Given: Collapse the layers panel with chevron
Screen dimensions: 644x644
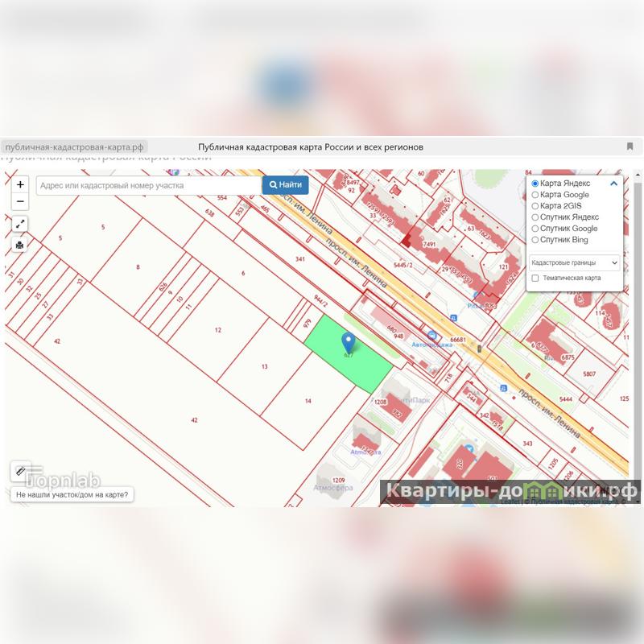Looking at the screenshot, I should pyautogui.click(x=614, y=184).
